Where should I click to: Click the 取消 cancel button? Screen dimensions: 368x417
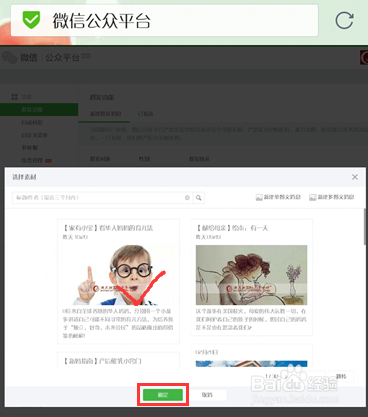(x=207, y=395)
